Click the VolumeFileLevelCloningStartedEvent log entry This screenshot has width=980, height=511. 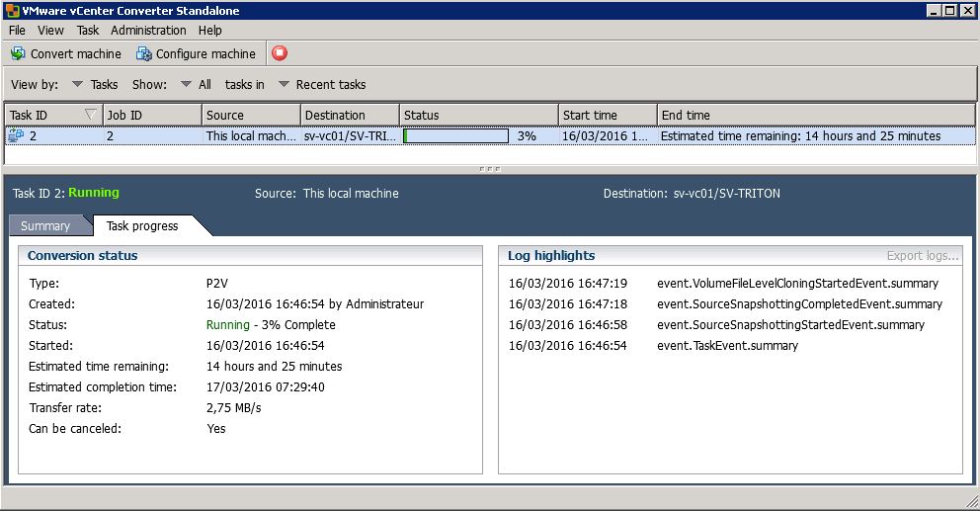pyautogui.click(x=797, y=284)
